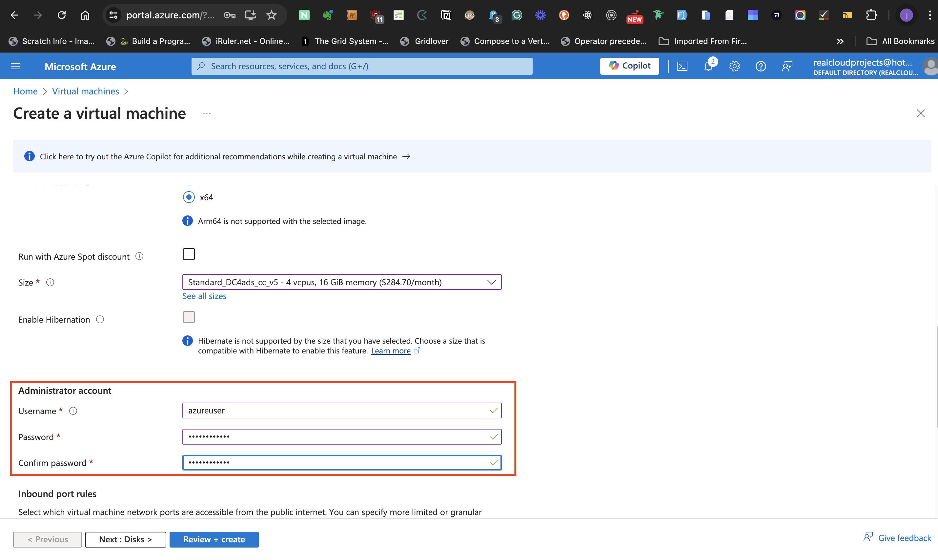Viewport: 938px width, 560px height.
Task: Open the feedback icon in the Azure header
Action: (787, 66)
